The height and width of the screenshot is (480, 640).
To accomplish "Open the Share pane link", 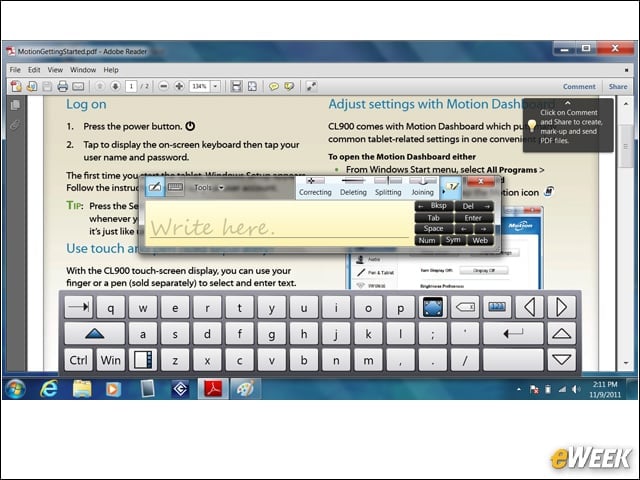I will pyautogui.click(x=618, y=87).
